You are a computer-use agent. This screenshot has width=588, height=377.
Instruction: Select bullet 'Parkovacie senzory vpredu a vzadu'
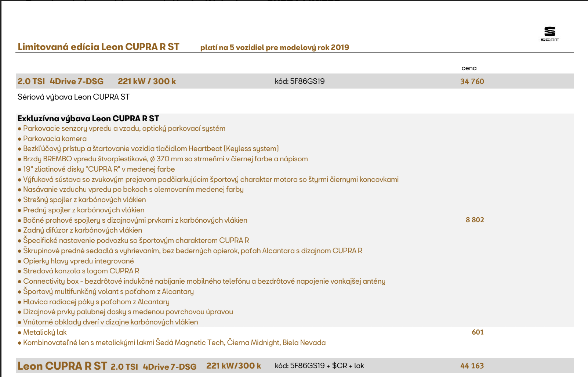121,129
